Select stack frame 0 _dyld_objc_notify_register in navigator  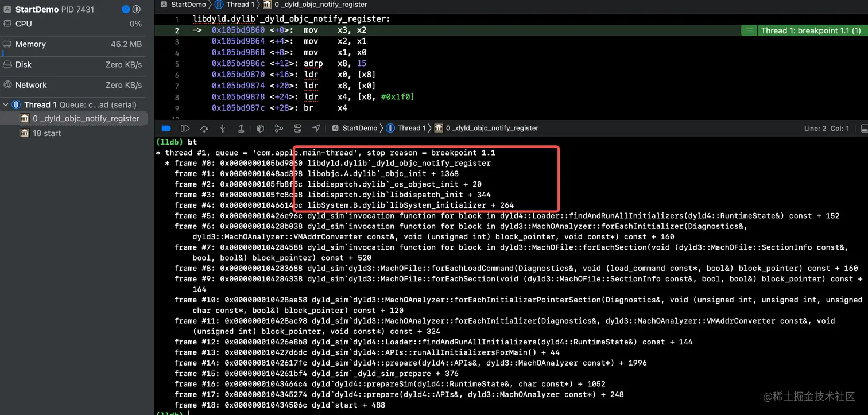tap(73, 119)
